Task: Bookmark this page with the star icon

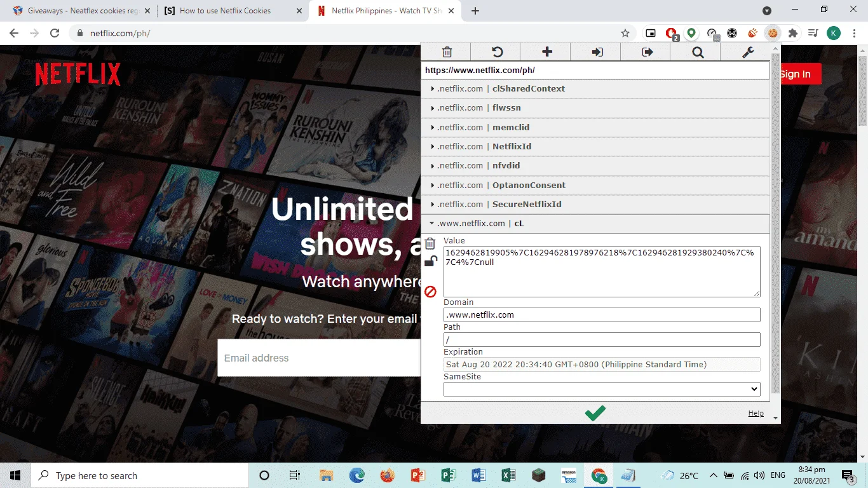Action: [x=625, y=33]
